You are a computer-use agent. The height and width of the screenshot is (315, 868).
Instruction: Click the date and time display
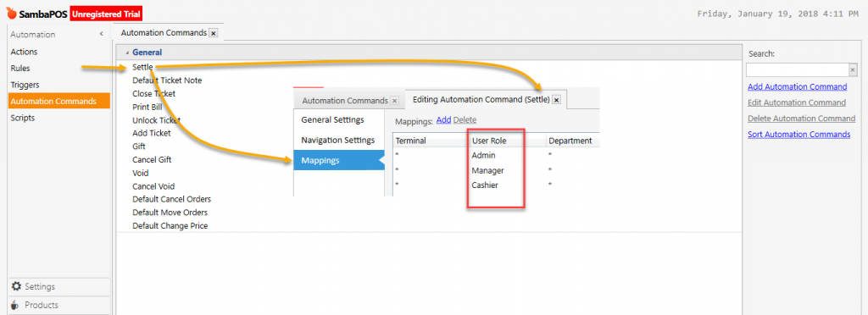[778, 14]
